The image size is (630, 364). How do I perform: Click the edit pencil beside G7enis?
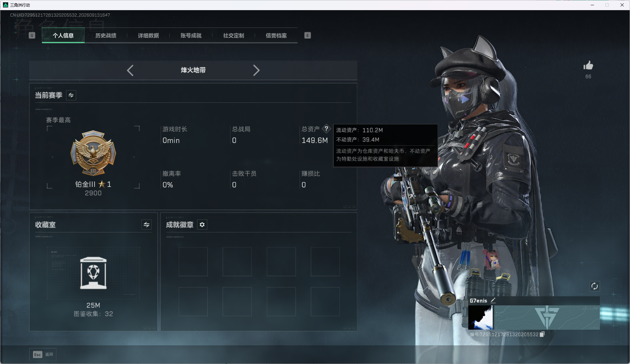click(493, 300)
